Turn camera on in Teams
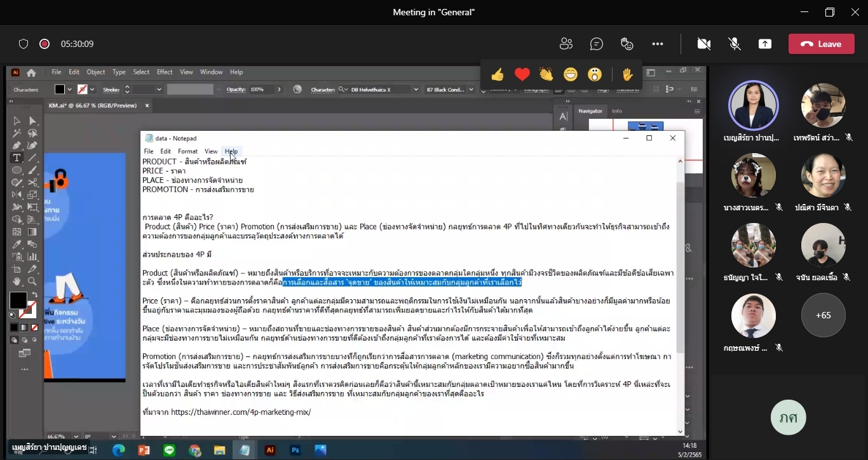Screen dimensions: 868x460 [703, 44]
